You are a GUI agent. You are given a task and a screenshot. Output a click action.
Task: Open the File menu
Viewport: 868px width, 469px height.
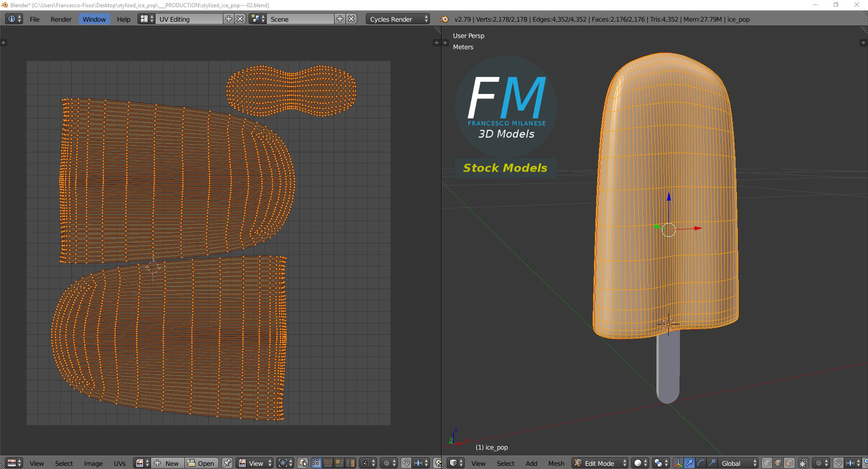(35, 19)
